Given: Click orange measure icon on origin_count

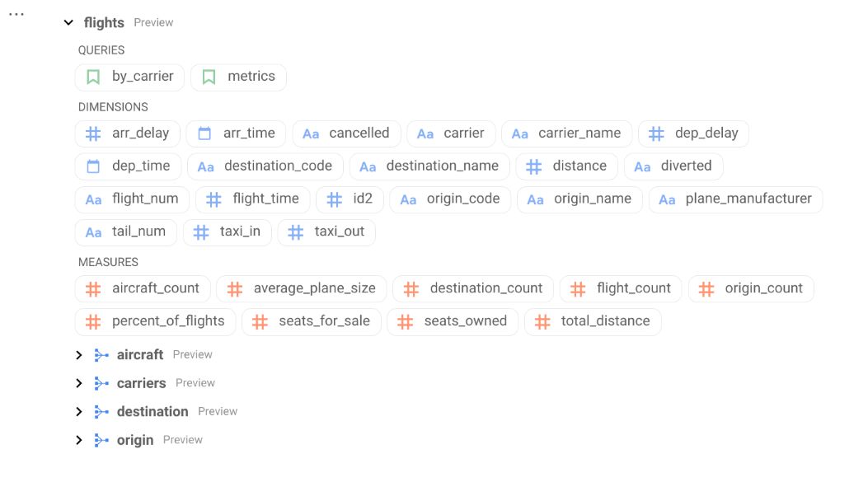Looking at the screenshot, I should tap(706, 289).
